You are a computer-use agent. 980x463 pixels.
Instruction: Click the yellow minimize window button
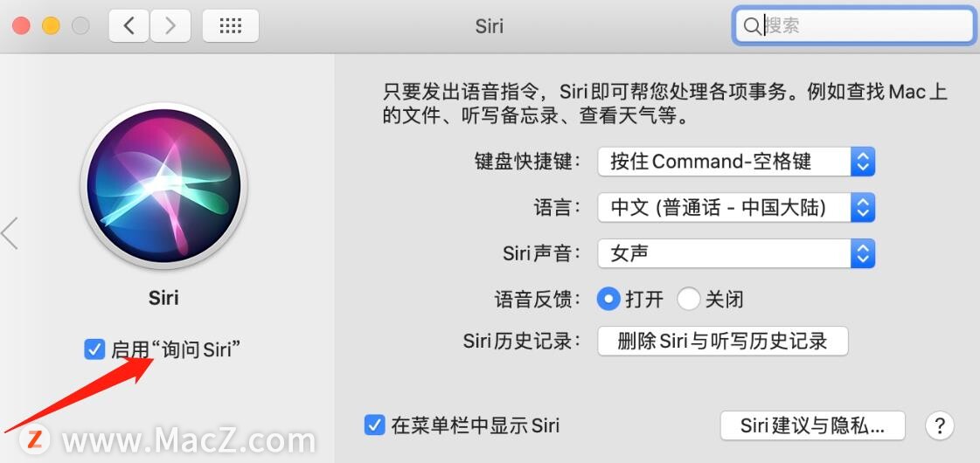[51, 25]
